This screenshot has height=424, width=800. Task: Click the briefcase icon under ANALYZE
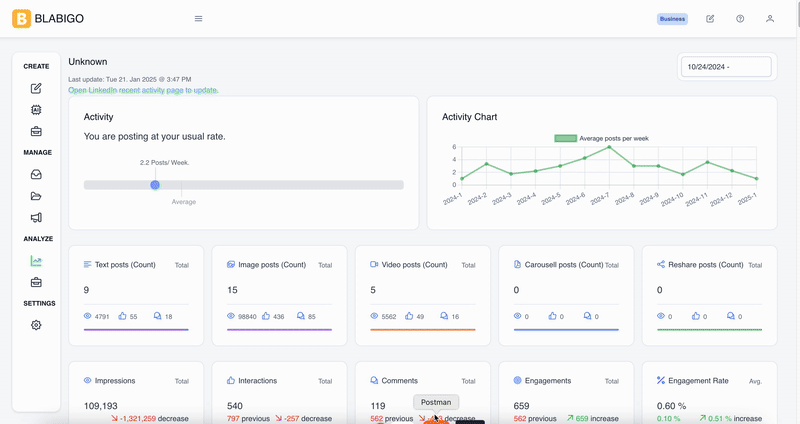tap(36, 282)
